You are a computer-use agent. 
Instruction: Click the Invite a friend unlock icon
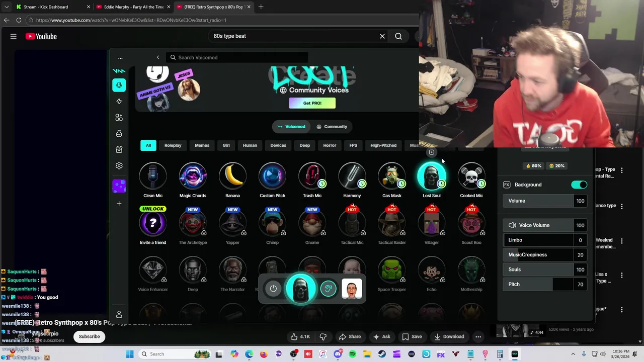coord(153,223)
